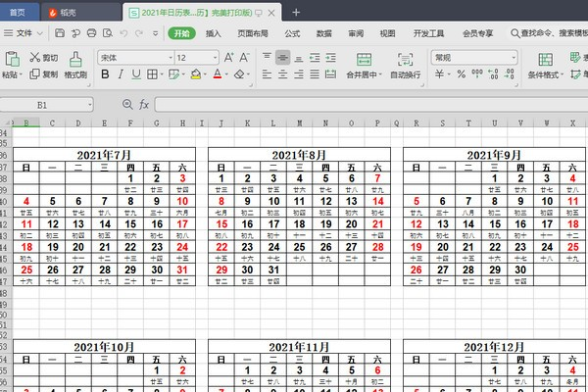
Task: Click the Undo arrow
Action: point(123,33)
